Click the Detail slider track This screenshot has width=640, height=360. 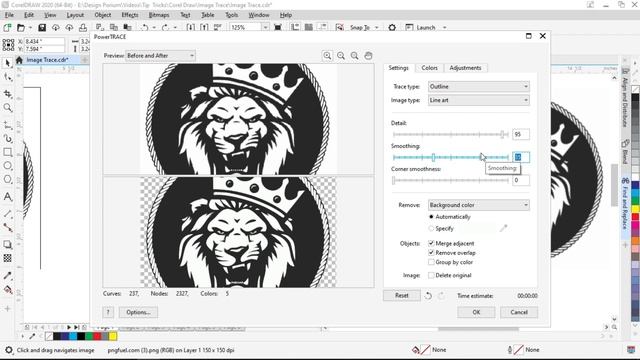point(451,134)
